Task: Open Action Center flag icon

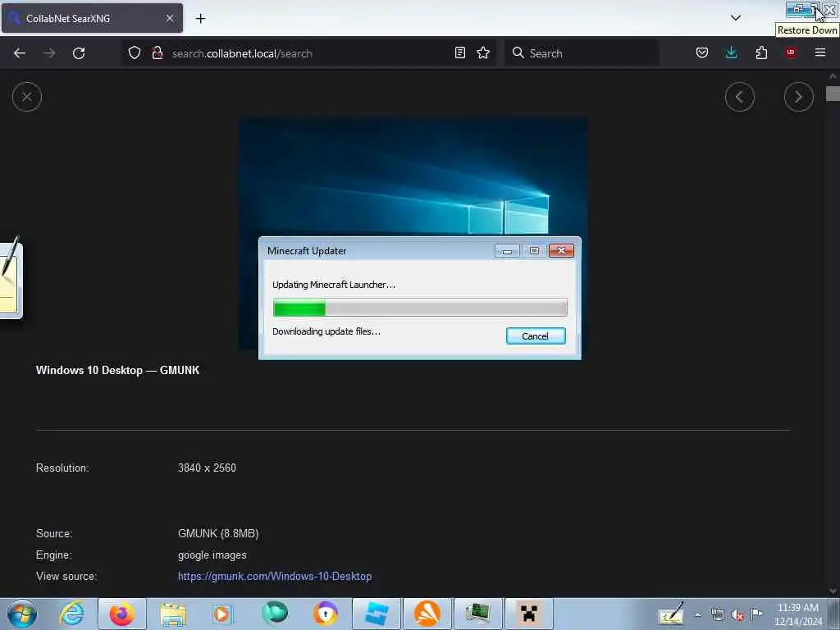Action: [x=756, y=614]
